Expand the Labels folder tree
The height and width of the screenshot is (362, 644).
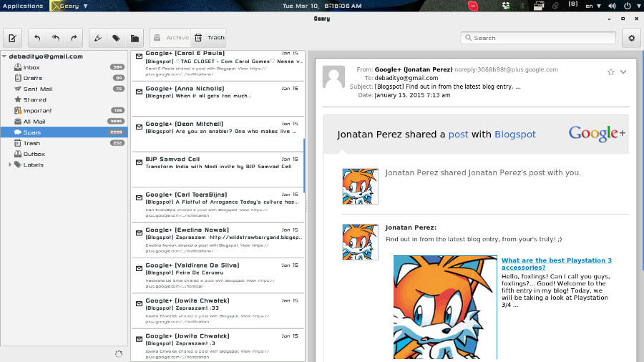[x=10, y=165]
